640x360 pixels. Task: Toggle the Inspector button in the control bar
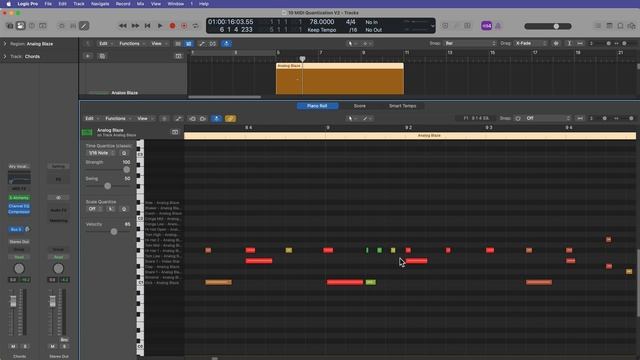point(20,26)
